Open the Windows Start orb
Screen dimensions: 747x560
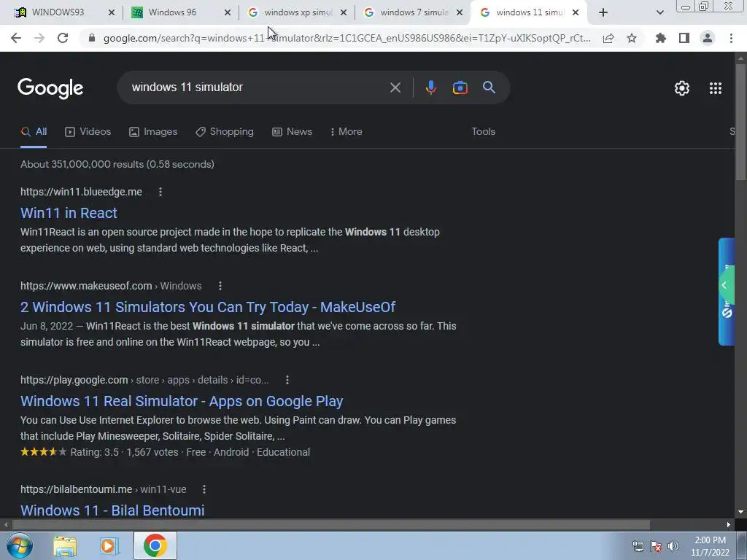click(20, 545)
